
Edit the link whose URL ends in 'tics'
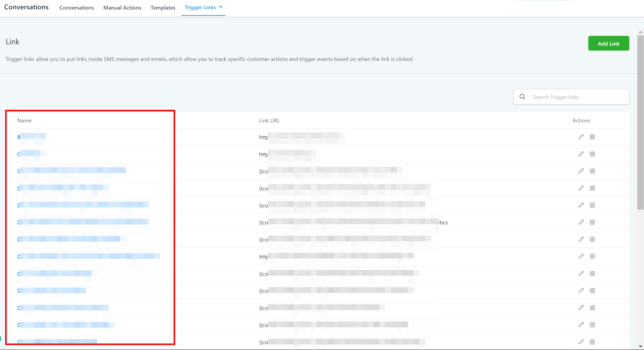(581, 222)
